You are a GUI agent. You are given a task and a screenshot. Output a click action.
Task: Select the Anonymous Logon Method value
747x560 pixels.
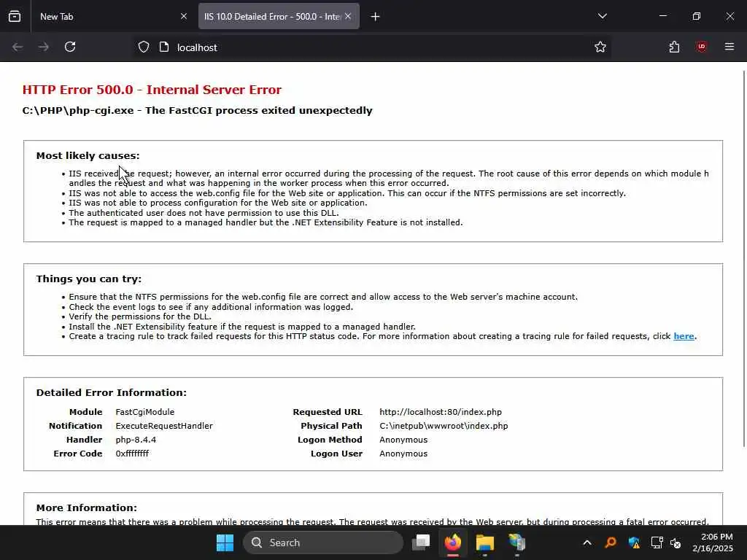click(403, 440)
